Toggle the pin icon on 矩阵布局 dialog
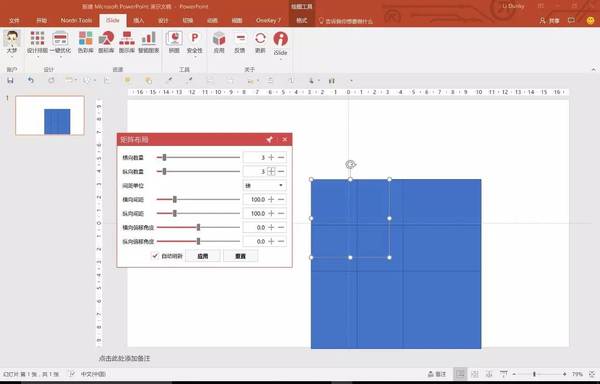600x384 pixels. coord(269,140)
